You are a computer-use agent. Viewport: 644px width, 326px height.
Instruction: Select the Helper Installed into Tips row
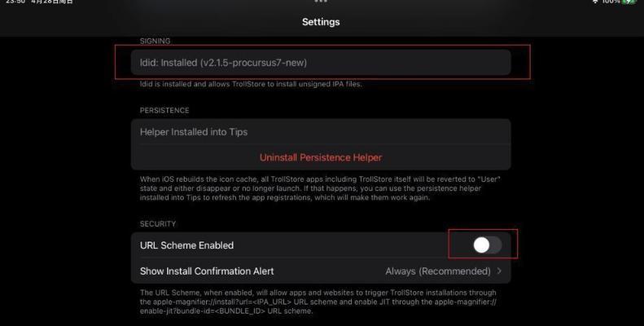(x=321, y=132)
